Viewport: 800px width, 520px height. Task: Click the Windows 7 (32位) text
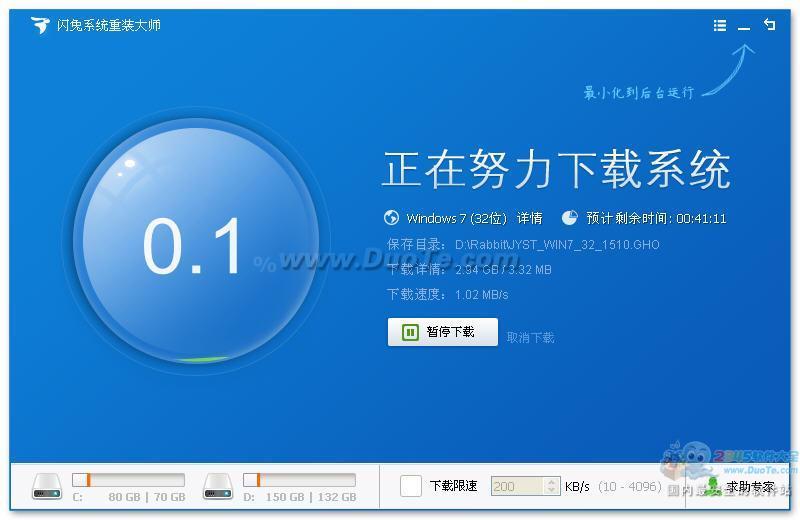point(457,218)
